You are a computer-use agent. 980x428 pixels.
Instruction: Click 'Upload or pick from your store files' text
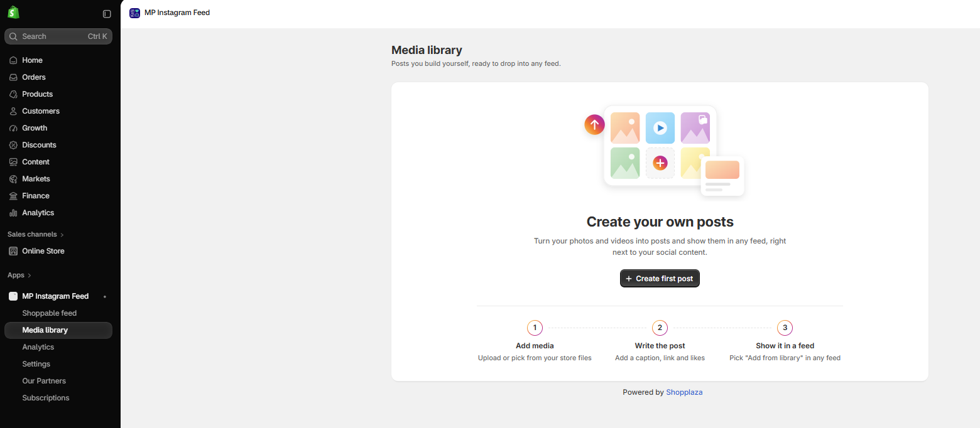(535, 358)
